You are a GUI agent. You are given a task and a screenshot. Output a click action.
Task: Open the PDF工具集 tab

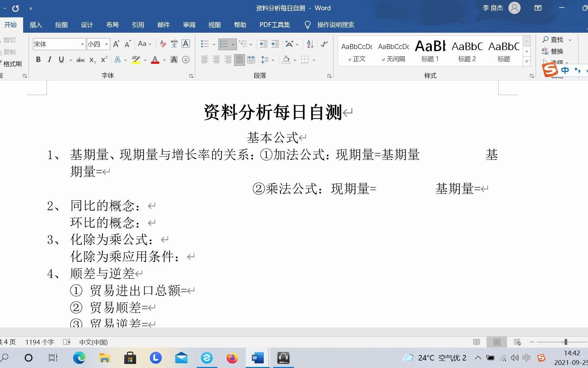275,25
